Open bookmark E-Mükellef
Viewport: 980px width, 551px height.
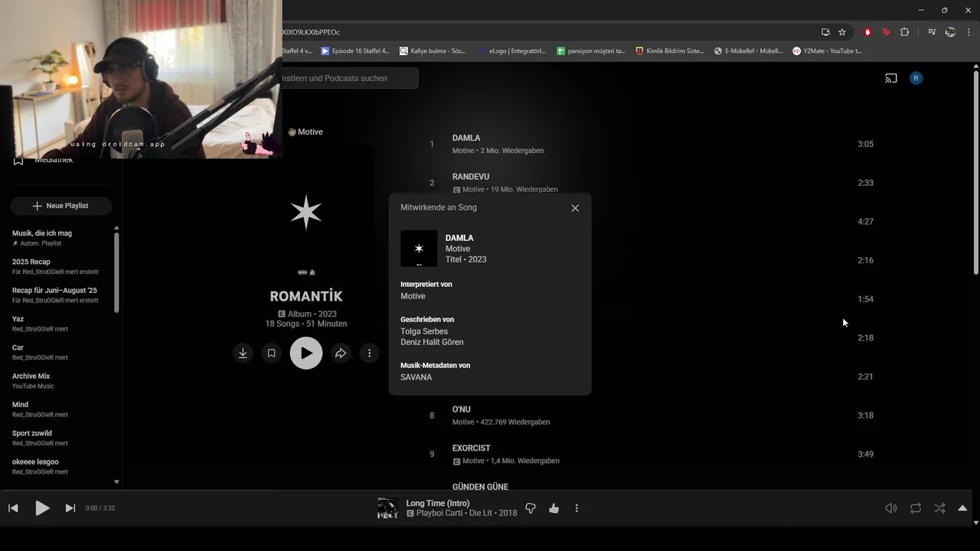[x=749, y=51]
